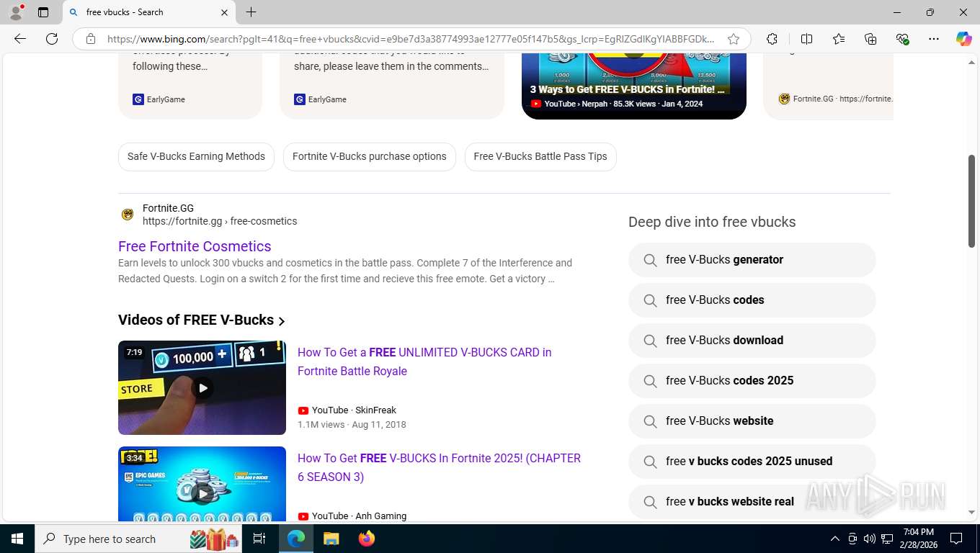Search free V-Bucks website suggestion
Image resolution: width=980 pixels, height=553 pixels.
click(752, 421)
